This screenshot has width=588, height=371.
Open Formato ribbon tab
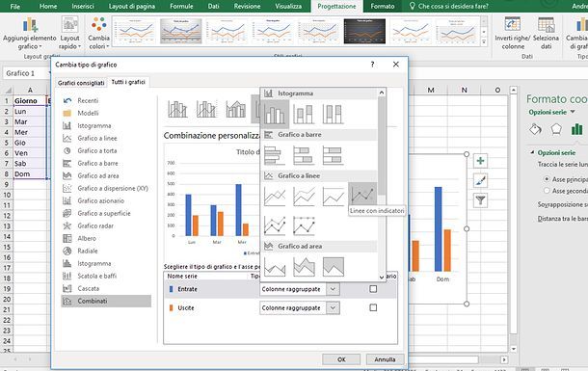[383, 7]
